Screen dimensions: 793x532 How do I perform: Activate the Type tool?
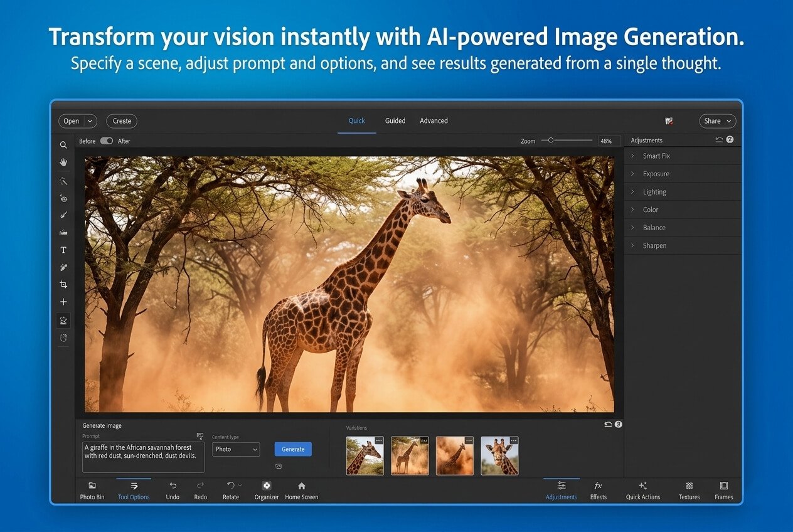coord(63,250)
